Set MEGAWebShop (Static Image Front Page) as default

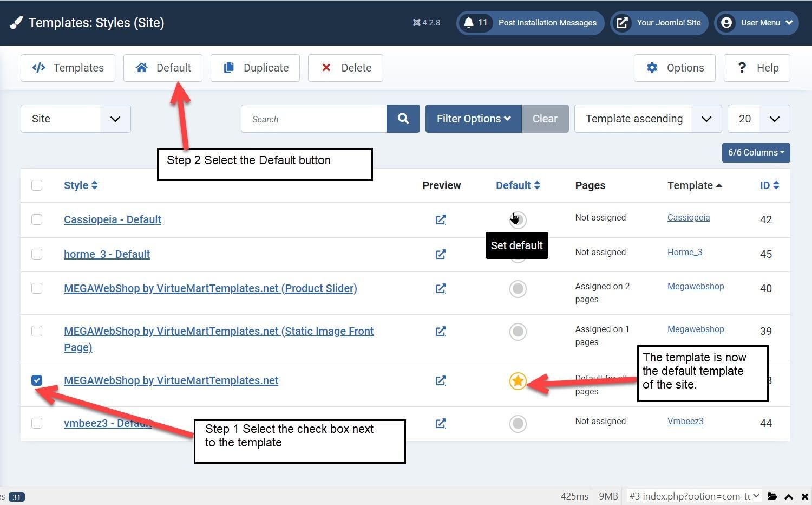(518, 332)
